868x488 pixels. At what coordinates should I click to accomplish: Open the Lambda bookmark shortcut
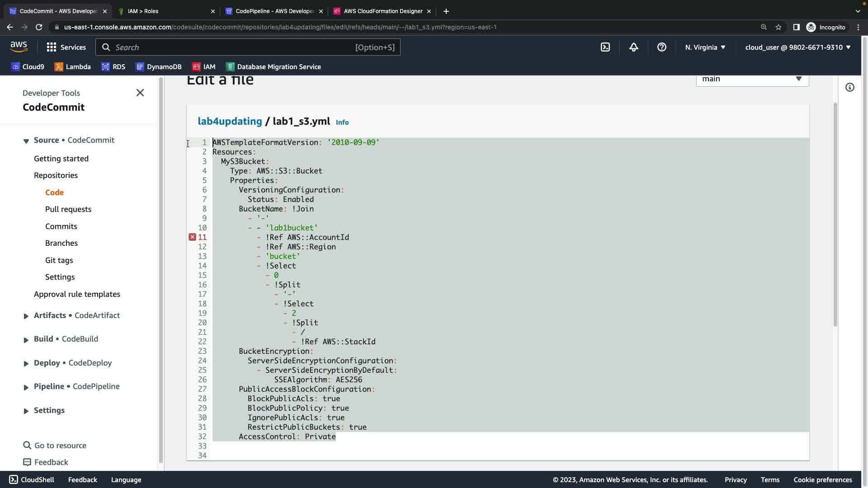pos(72,66)
